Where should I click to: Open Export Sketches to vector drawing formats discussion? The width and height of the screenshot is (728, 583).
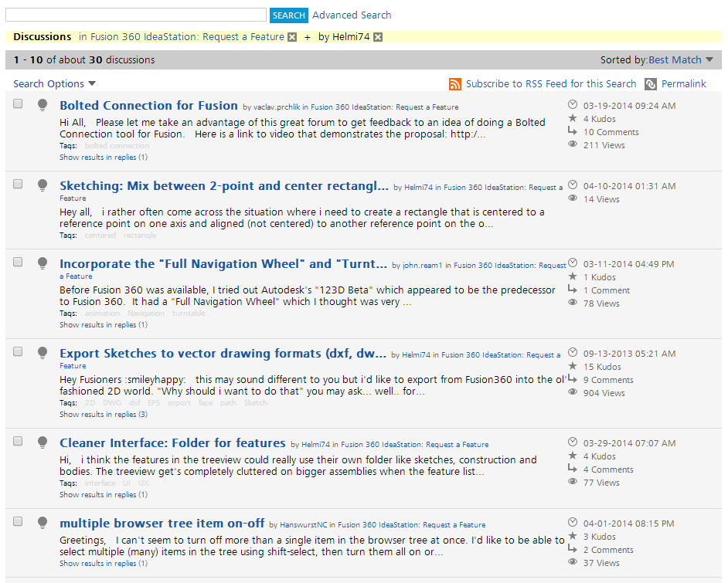(223, 354)
